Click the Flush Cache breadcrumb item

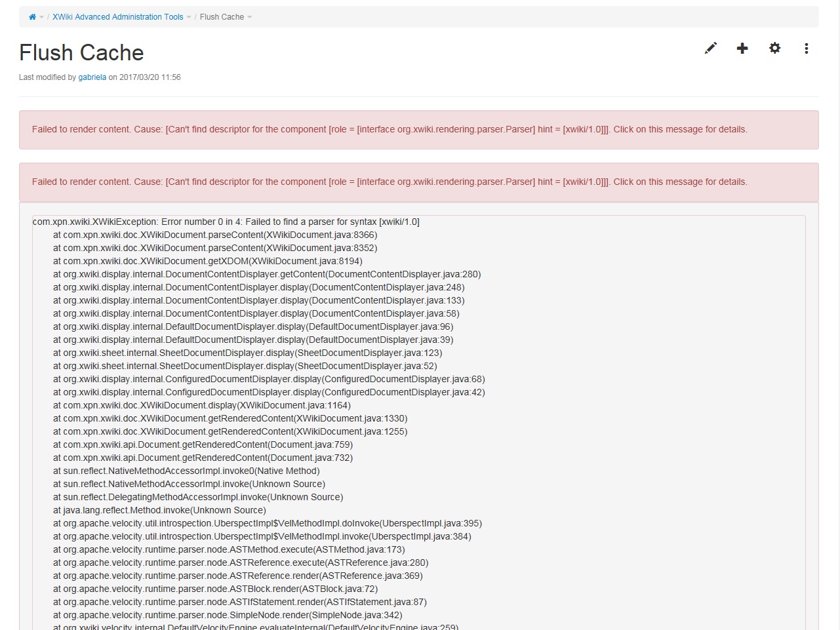click(x=222, y=17)
